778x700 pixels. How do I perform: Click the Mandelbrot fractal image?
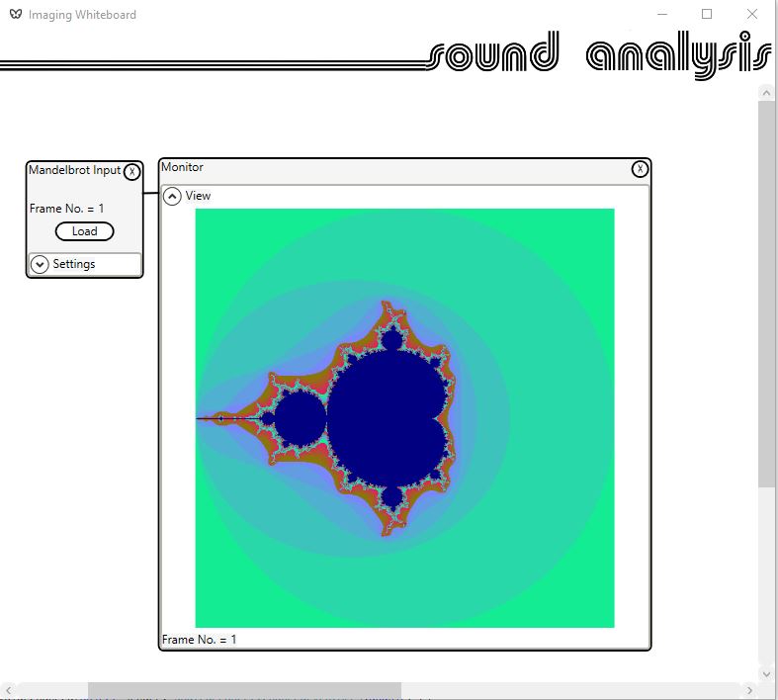(x=404, y=417)
